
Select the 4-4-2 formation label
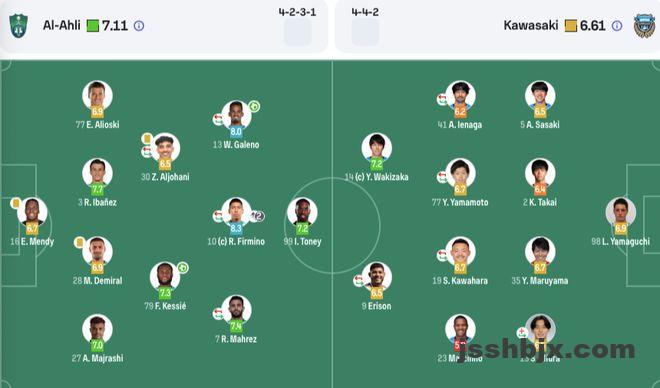[365, 12]
